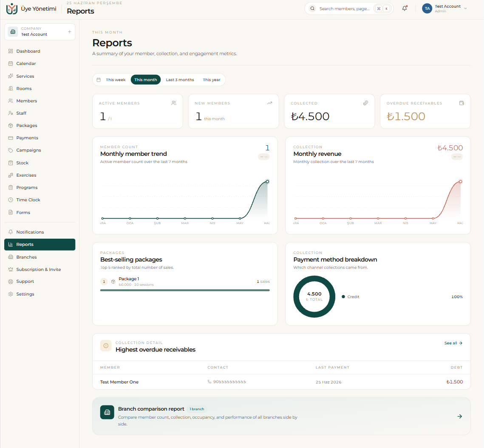This screenshot has width=484, height=448.
Task: Click the Campaigns tag icon
Action: (11, 150)
